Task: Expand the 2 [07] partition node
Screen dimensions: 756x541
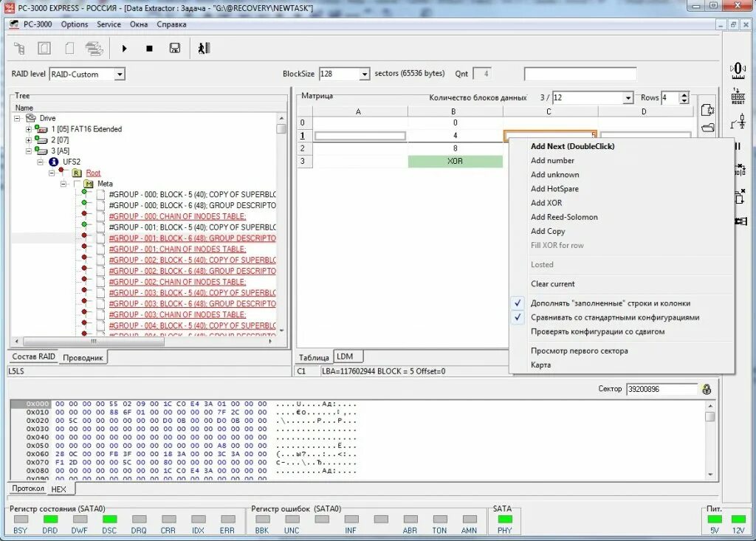Action: coord(29,139)
